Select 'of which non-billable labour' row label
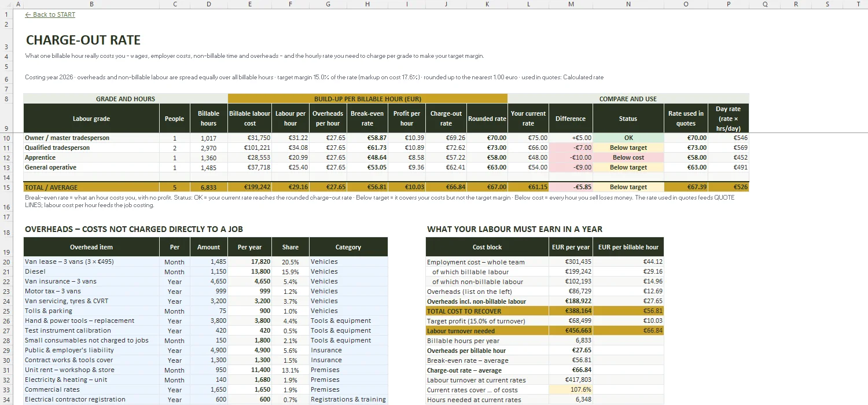The width and height of the screenshot is (868, 405). (487, 282)
